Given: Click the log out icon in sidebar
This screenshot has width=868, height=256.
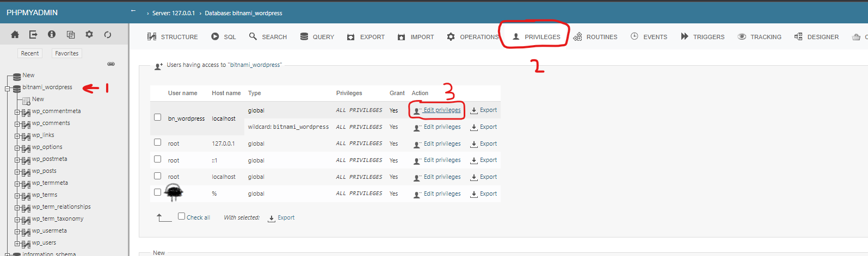Looking at the screenshot, I should coord(33,34).
